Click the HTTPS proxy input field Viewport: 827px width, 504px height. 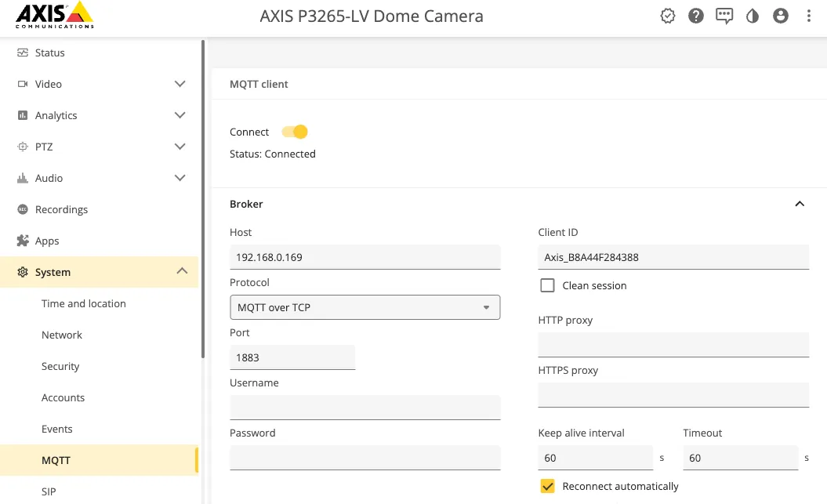[673, 395]
